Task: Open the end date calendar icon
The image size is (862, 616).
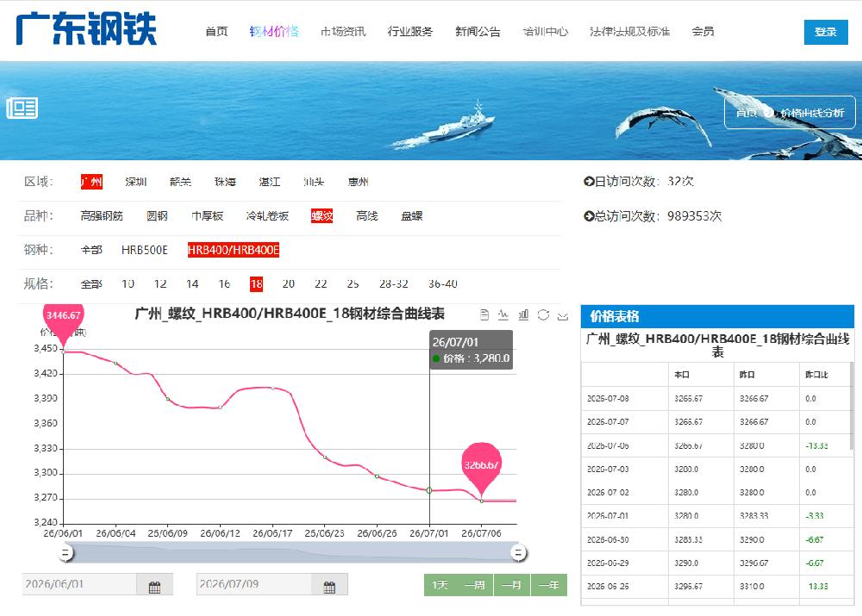Action: [x=329, y=587]
